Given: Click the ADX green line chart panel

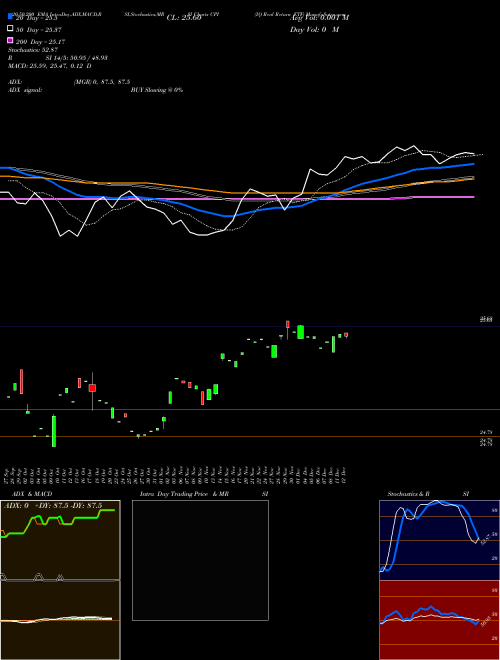Looking at the screenshot, I should point(60,540).
